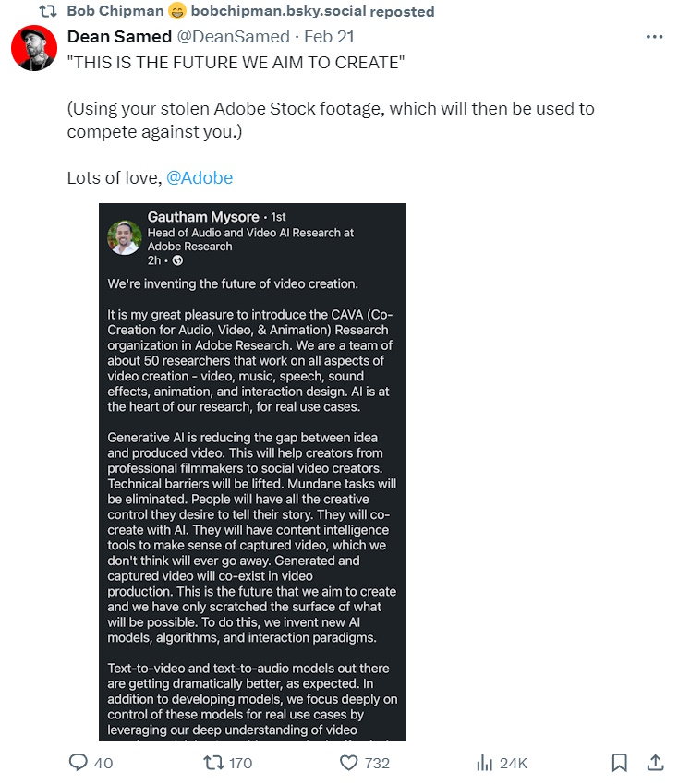The height and width of the screenshot is (784, 678).
Task: Click the reply speech bubble icon
Action: (x=79, y=763)
